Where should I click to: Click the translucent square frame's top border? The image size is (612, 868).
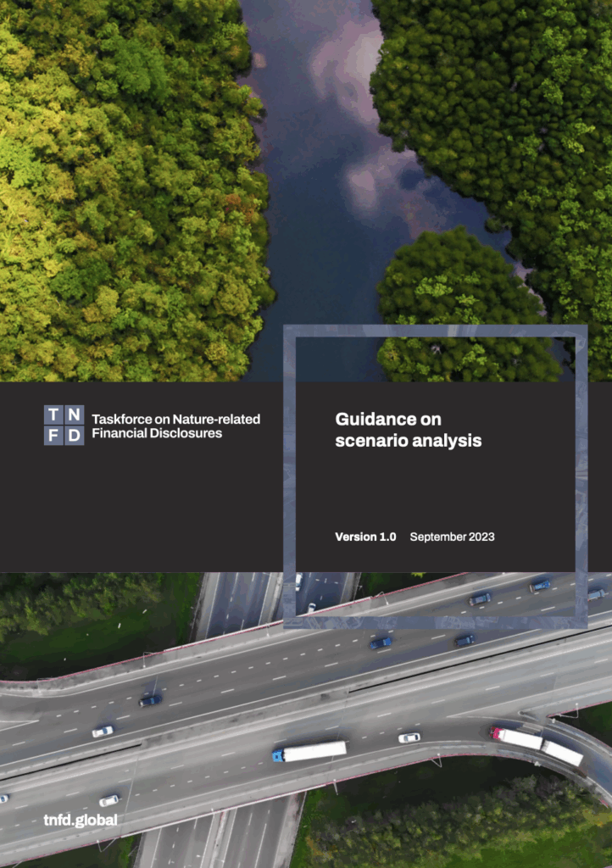pos(435,331)
